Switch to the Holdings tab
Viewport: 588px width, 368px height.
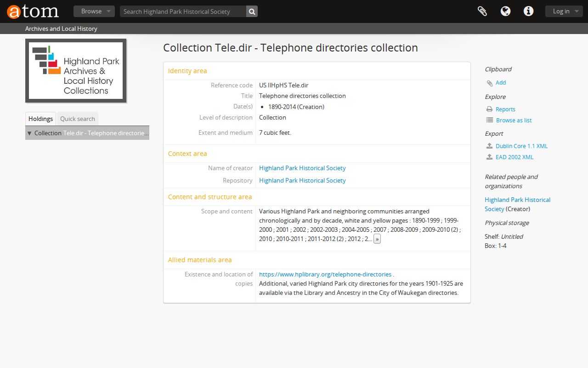(40, 119)
